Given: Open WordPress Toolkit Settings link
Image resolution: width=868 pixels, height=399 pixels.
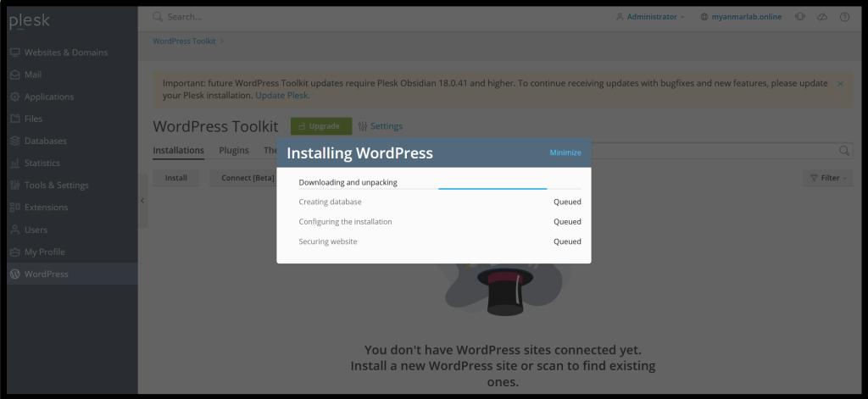Looking at the screenshot, I should point(381,126).
